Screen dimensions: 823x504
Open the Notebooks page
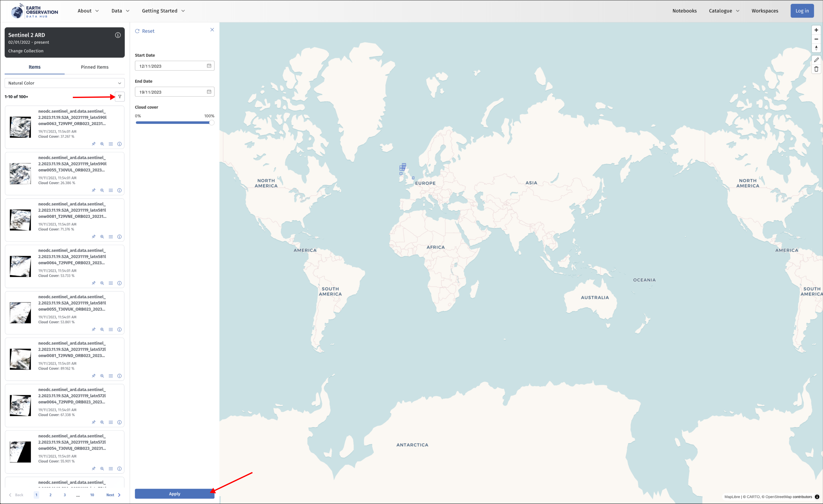(684, 11)
